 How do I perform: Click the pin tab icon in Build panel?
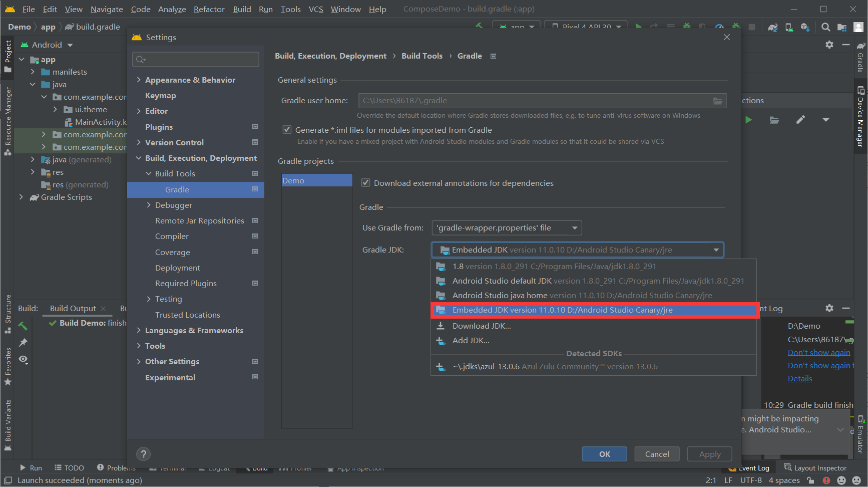coord(23,343)
